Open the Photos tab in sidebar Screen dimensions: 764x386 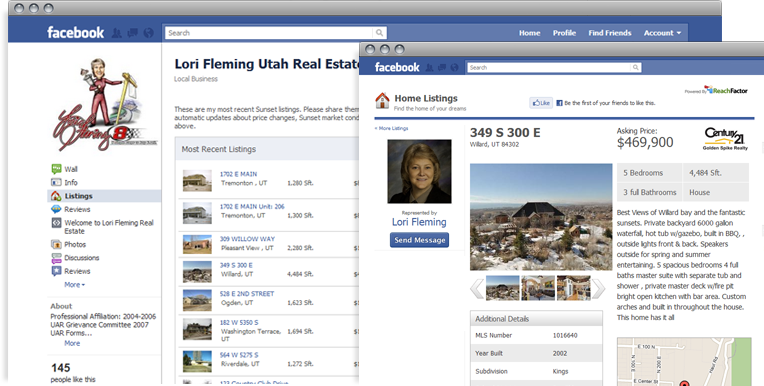tap(75, 244)
